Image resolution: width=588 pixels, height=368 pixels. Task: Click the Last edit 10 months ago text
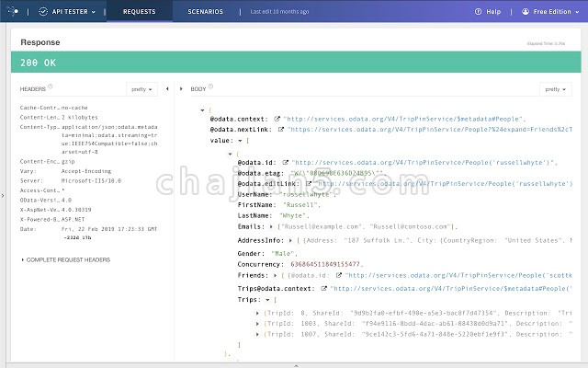(x=279, y=12)
